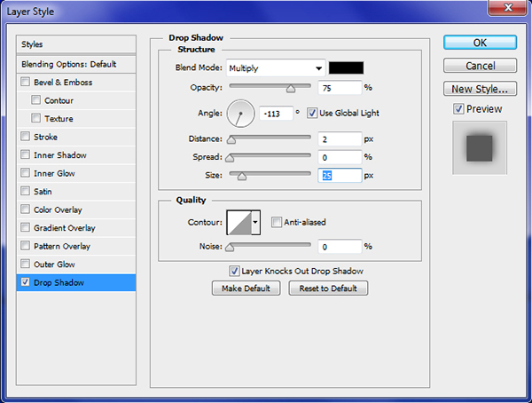The image size is (532, 403).
Task: Select Styles in the left panel
Action: pos(76,44)
